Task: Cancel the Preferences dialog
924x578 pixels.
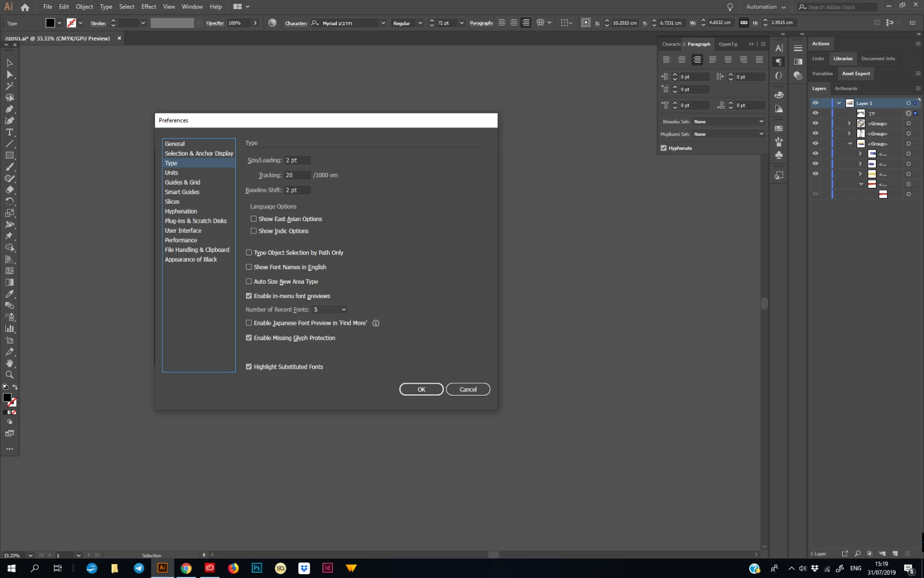Action: click(x=468, y=389)
